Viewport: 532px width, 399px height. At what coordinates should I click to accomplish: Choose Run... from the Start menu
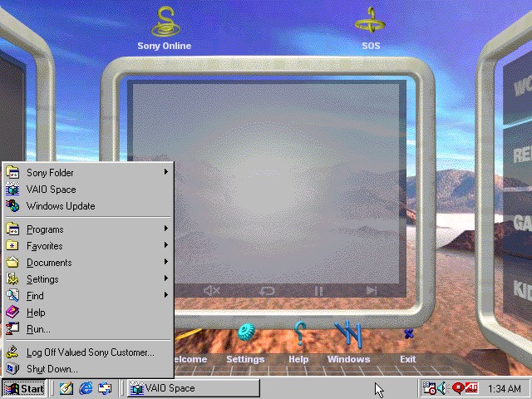click(38, 329)
